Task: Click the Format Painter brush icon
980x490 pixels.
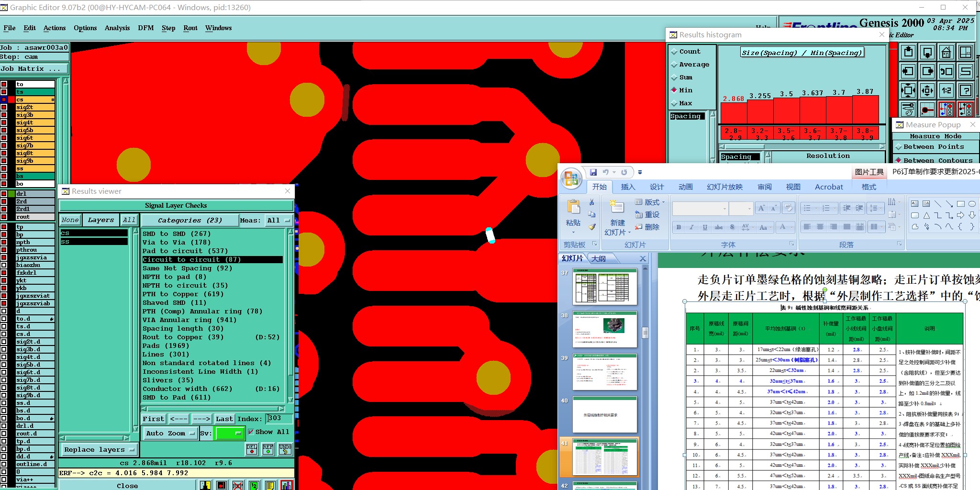Action: click(592, 227)
